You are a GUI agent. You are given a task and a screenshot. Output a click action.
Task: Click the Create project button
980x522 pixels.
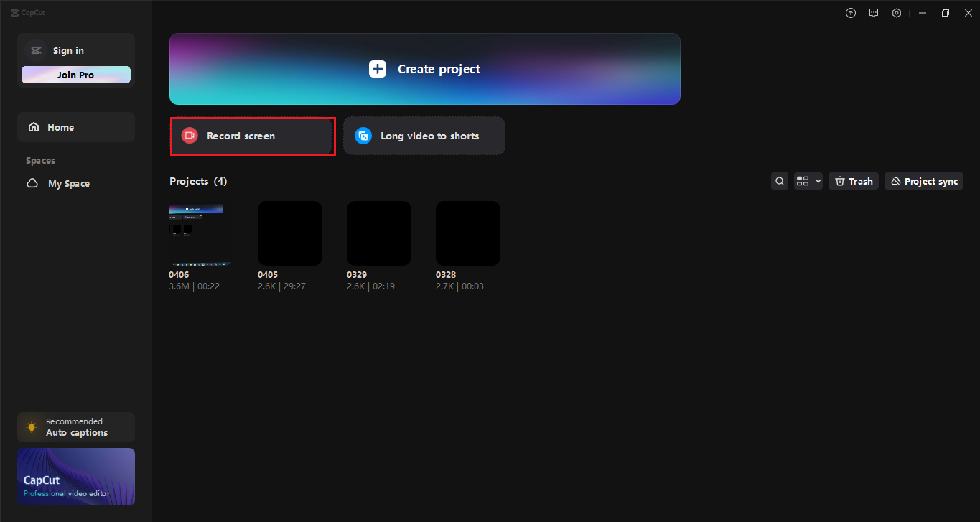coord(424,68)
